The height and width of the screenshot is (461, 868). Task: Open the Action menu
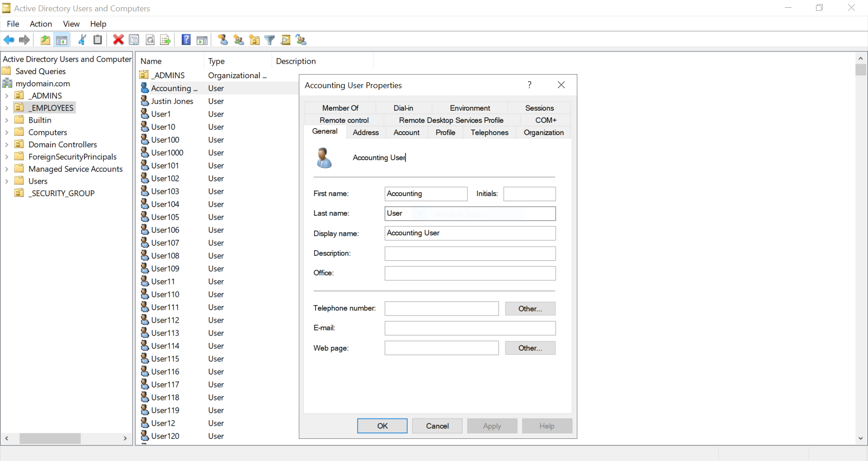tap(41, 24)
